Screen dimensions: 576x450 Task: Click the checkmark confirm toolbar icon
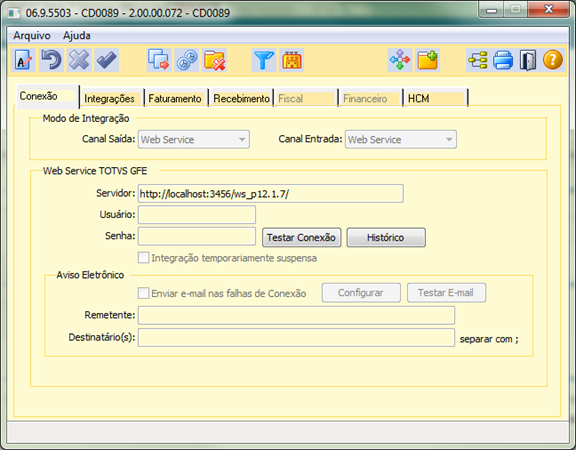tap(107, 60)
